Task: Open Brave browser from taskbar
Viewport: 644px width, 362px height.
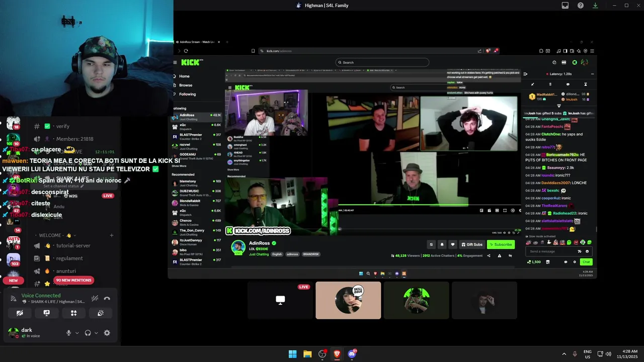Action: tap(337, 354)
